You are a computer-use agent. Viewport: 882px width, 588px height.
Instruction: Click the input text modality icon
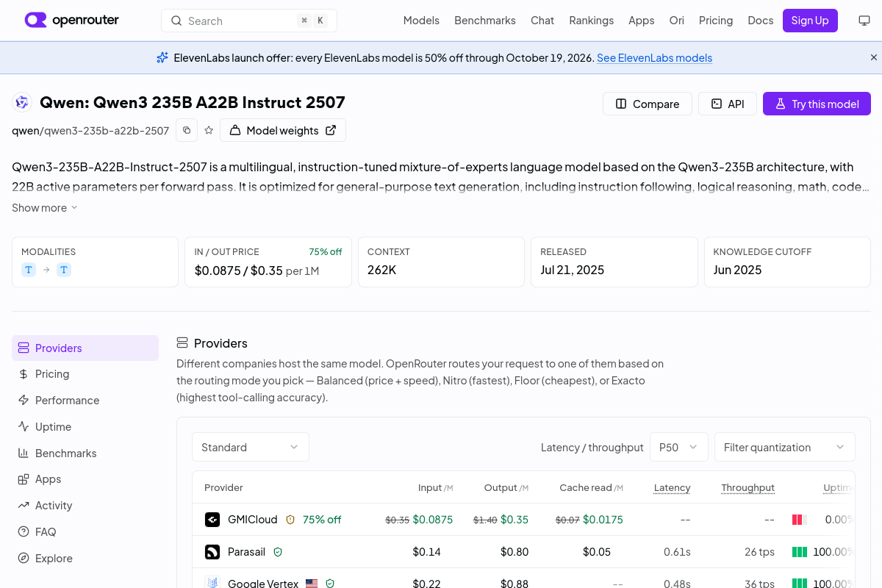(x=29, y=270)
